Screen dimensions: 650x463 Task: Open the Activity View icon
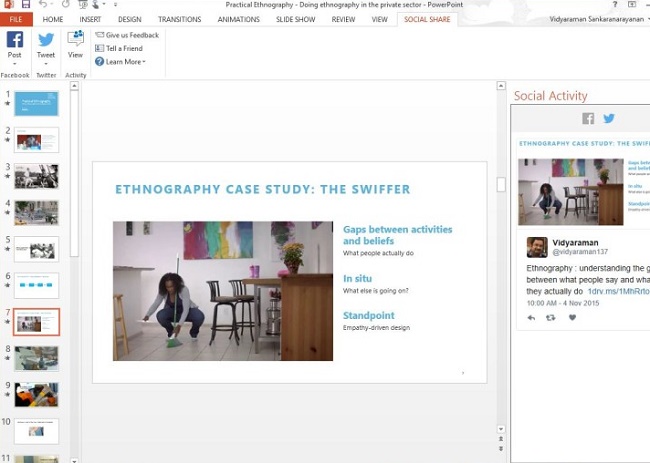[x=75, y=38]
